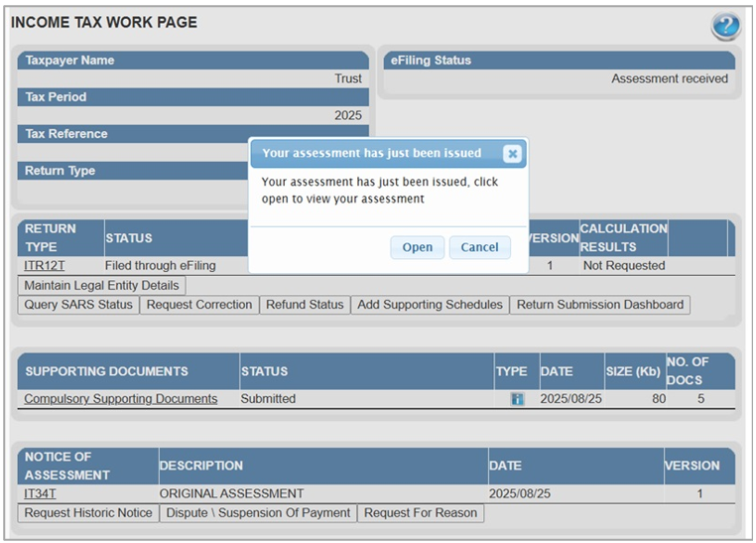
Task: Click the Supporting Documents column header
Action: tap(106, 371)
